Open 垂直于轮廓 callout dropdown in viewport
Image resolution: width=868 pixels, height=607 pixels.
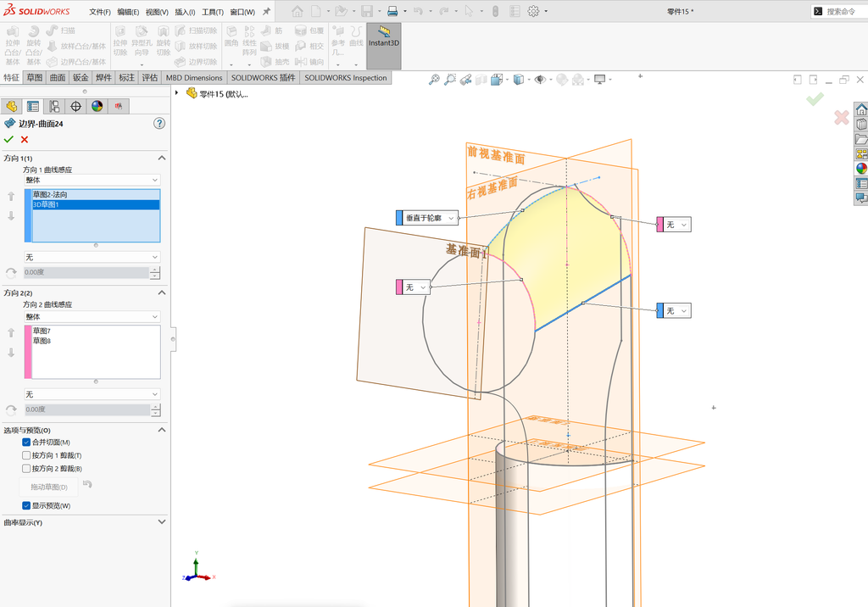click(x=451, y=218)
